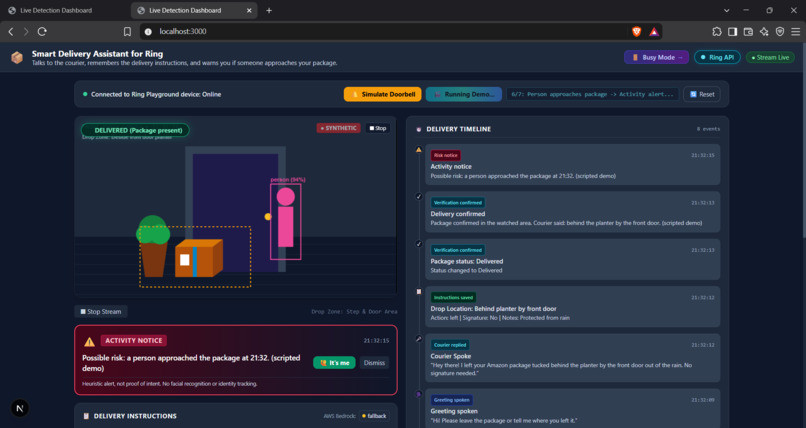Click the AWS Bedrock fallback badge
The height and width of the screenshot is (428, 806).
click(374, 416)
